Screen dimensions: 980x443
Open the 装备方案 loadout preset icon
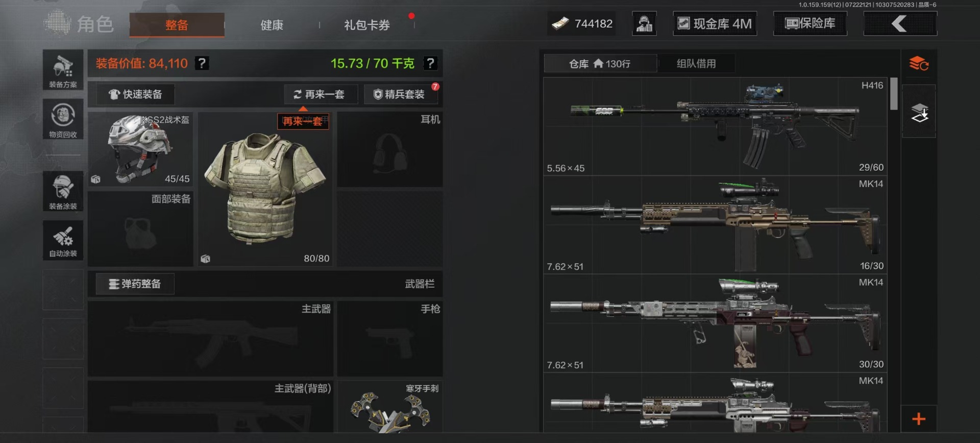point(63,70)
